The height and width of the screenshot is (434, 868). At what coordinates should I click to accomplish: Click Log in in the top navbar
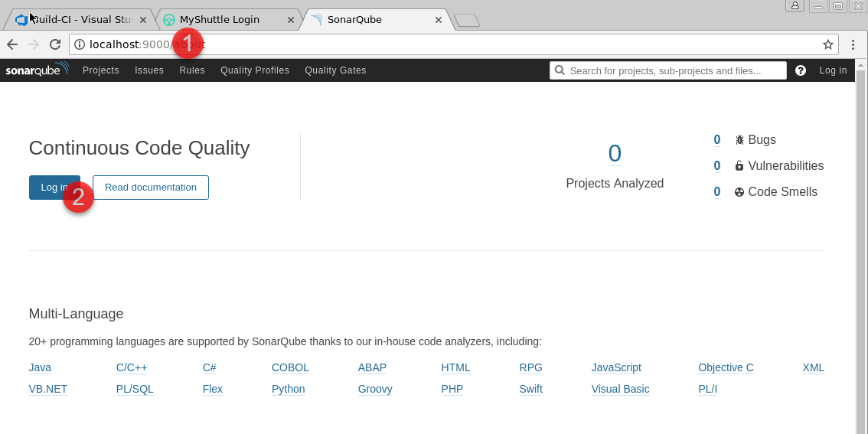coord(833,70)
